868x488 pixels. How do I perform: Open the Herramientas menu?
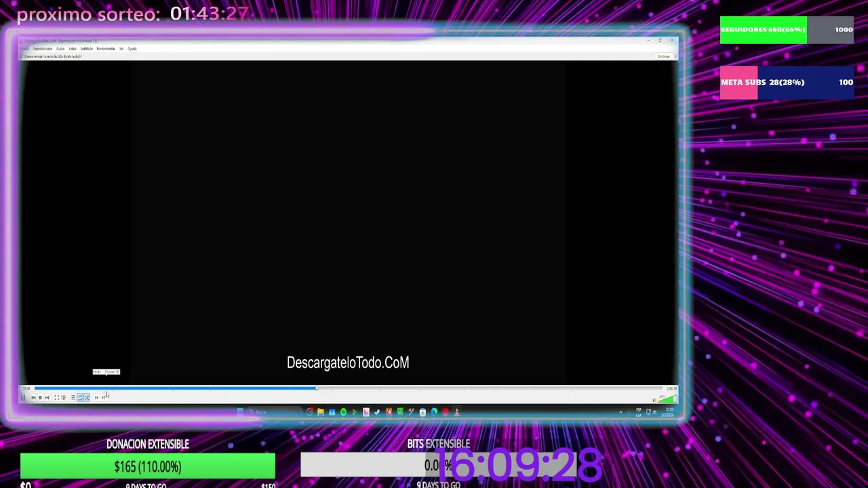106,49
